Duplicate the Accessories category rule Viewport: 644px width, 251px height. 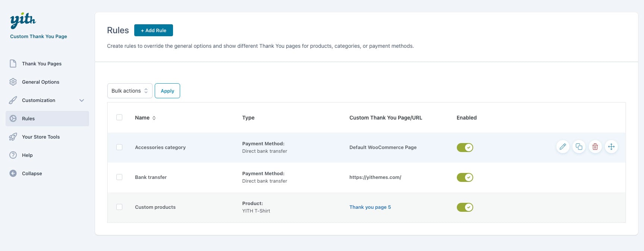(579, 147)
